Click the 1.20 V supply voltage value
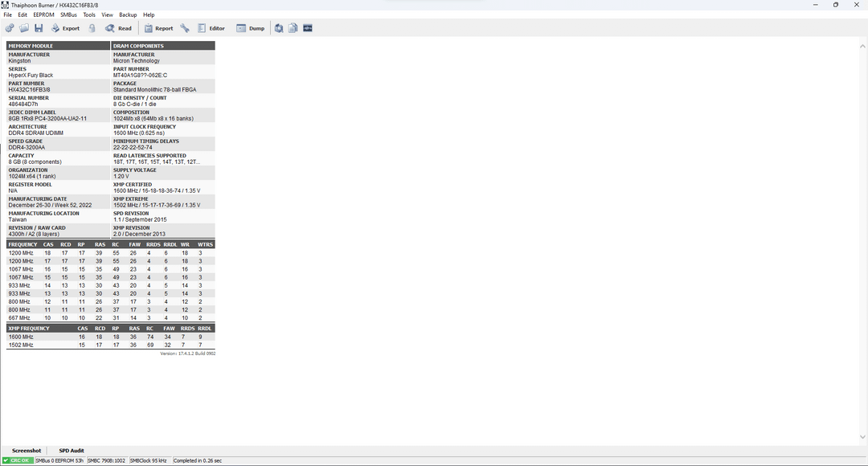The width and height of the screenshot is (868, 466). [121, 176]
